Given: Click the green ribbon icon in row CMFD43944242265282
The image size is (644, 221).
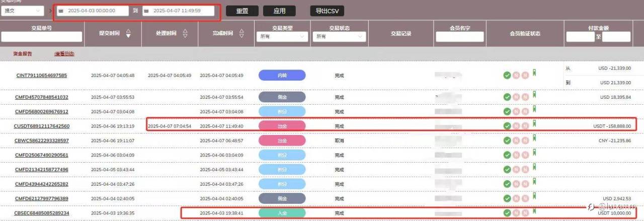Looking at the screenshot, I should pyautogui.click(x=534, y=182).
